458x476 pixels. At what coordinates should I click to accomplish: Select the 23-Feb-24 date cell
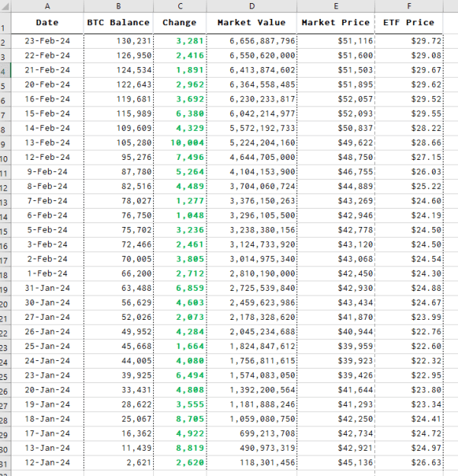[47, 41]
